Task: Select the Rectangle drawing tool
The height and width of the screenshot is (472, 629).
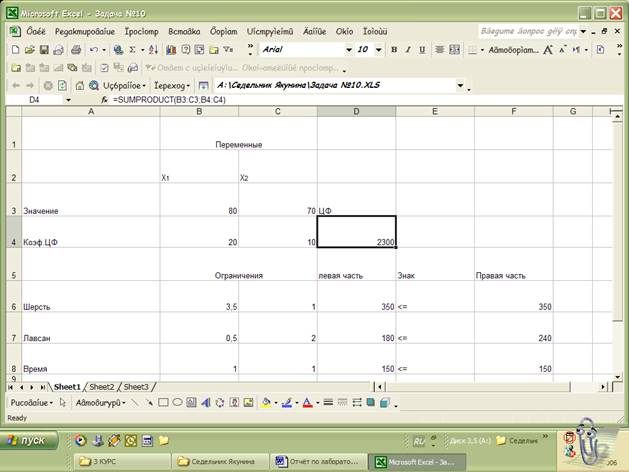Action: click(x=162, y=403)
